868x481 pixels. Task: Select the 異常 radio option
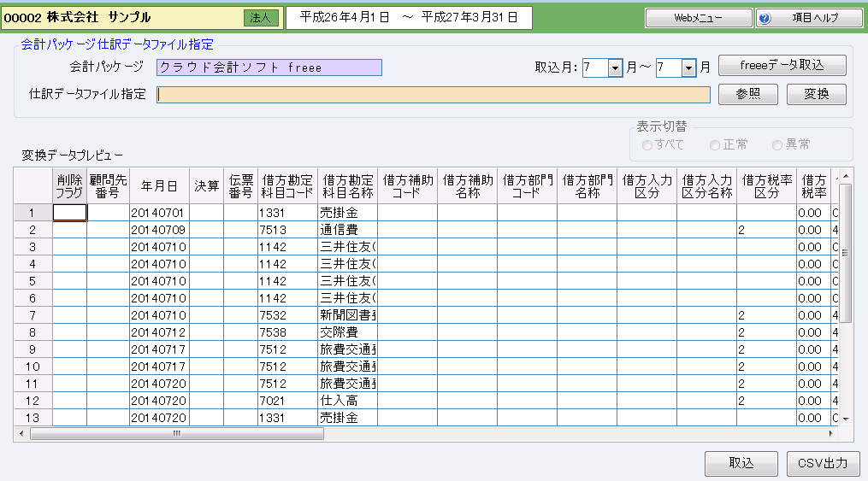point(777,145)
